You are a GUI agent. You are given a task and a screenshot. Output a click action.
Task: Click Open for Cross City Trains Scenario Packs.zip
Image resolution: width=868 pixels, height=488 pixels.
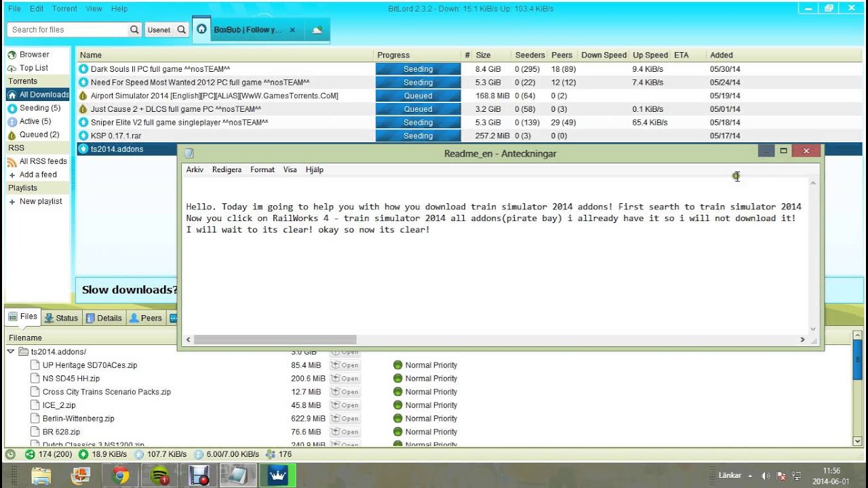click(x=344, y=392)
